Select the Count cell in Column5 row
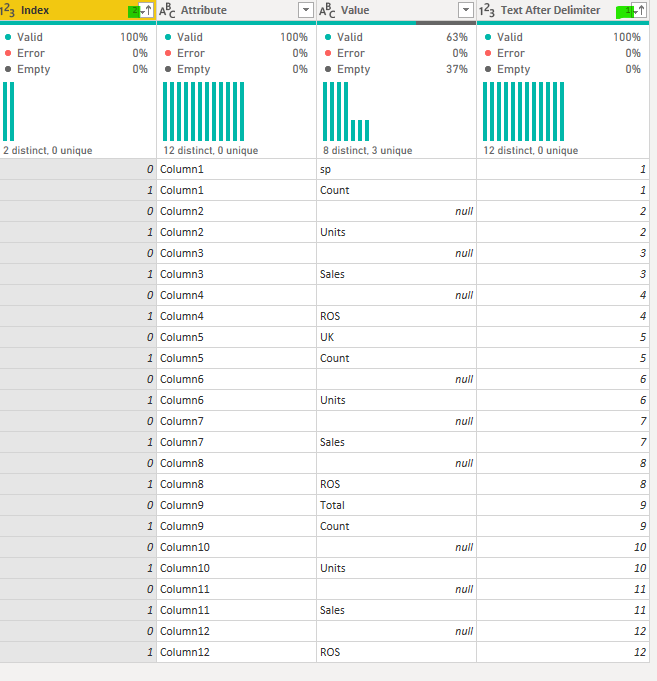Viewport: 657px width, 681px height. pos(396,358)
